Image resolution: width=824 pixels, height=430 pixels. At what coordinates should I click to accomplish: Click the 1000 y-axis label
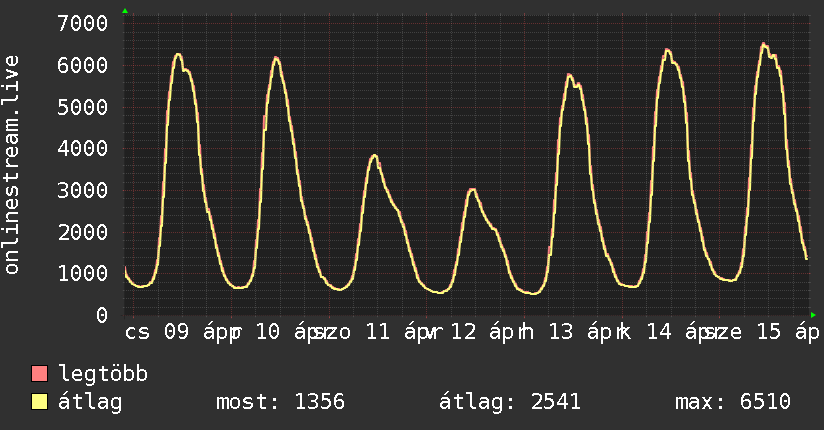tap(83, 273)
